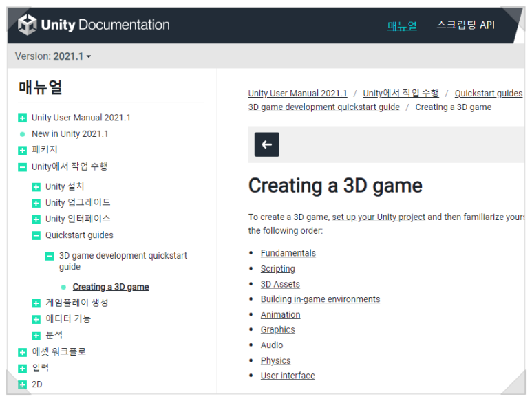
Task: Select Unity 인터페이스 label in sidebar
Action: pos(78,219)
